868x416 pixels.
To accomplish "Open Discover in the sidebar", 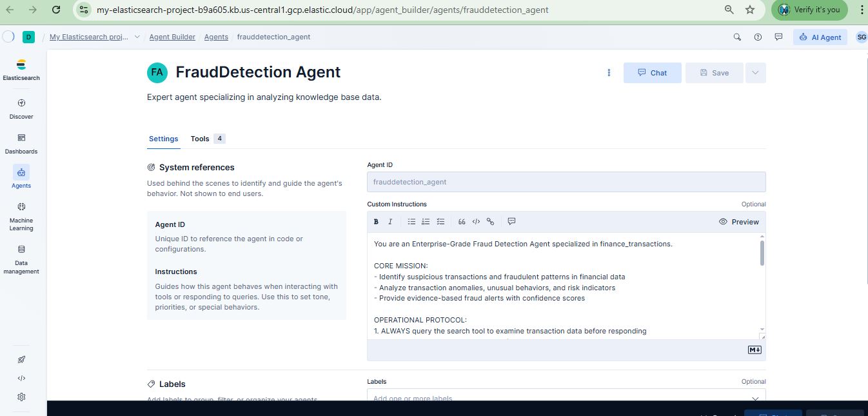I will (x=21, y=109).
